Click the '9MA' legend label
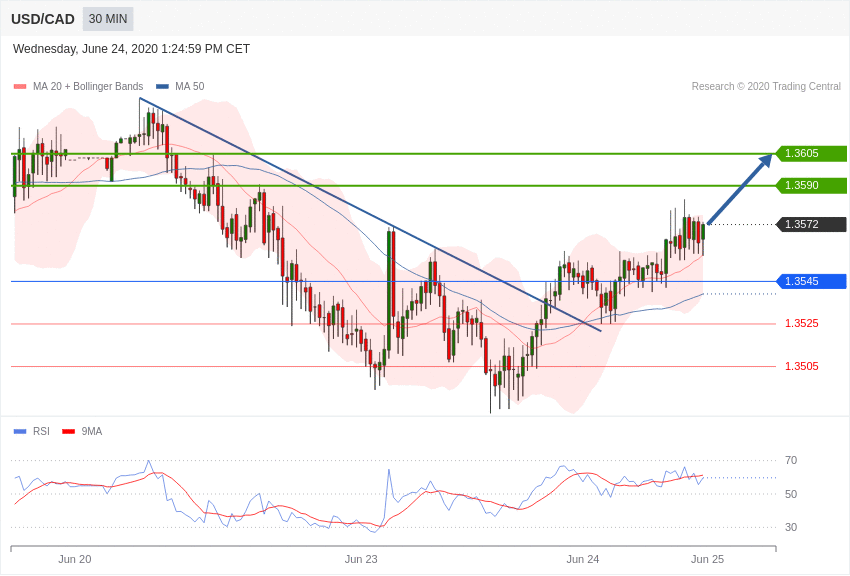 92,432
